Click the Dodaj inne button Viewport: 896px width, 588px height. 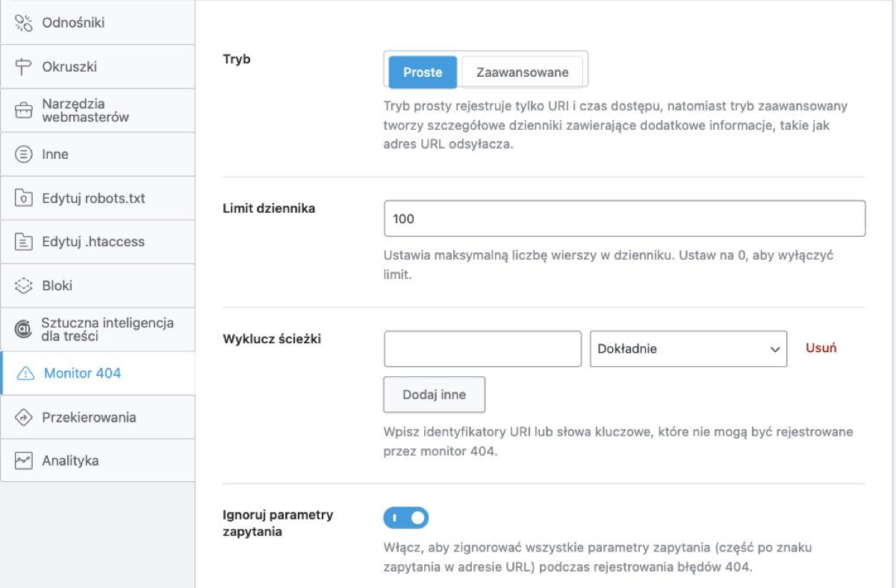[435, 395]
